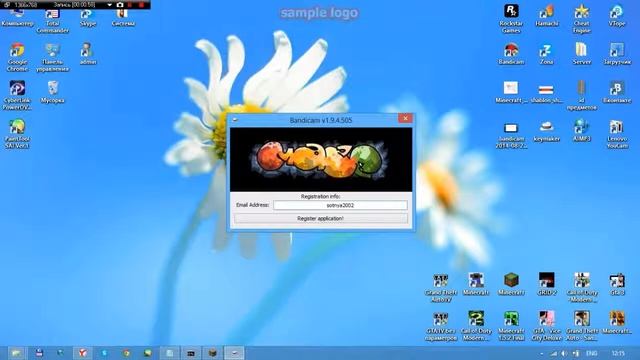Launch the GTA 3 desktop shortcut

[x=617, y=284]
